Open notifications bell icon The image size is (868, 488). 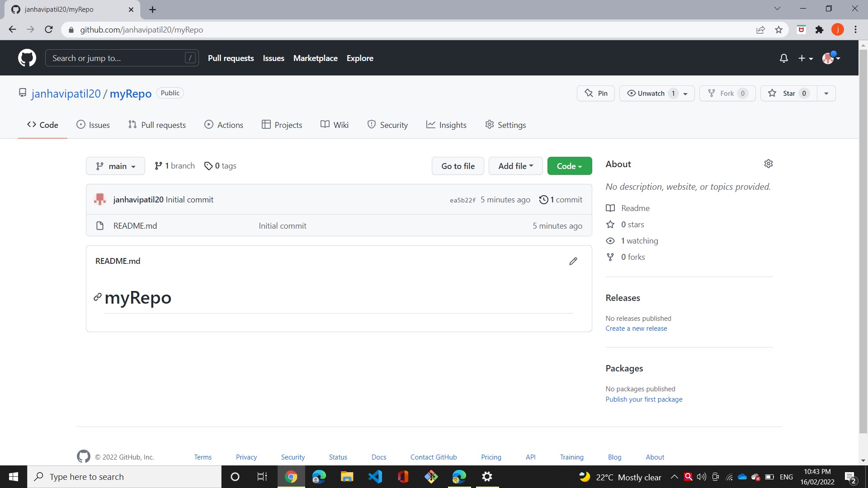point(783,58)
